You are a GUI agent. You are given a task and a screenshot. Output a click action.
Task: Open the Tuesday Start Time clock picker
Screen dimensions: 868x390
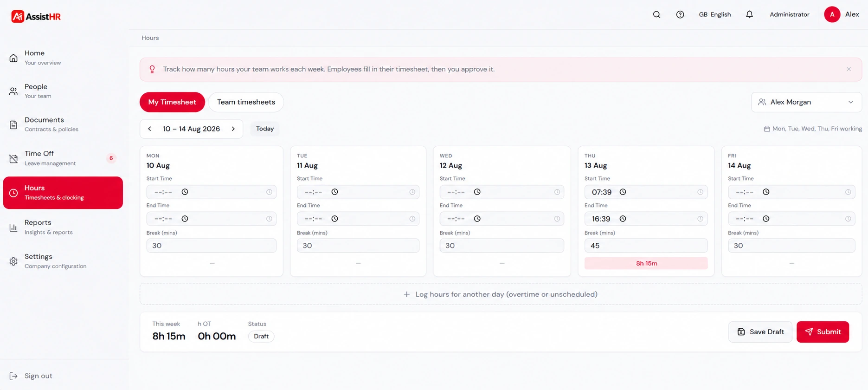[334, 192]
